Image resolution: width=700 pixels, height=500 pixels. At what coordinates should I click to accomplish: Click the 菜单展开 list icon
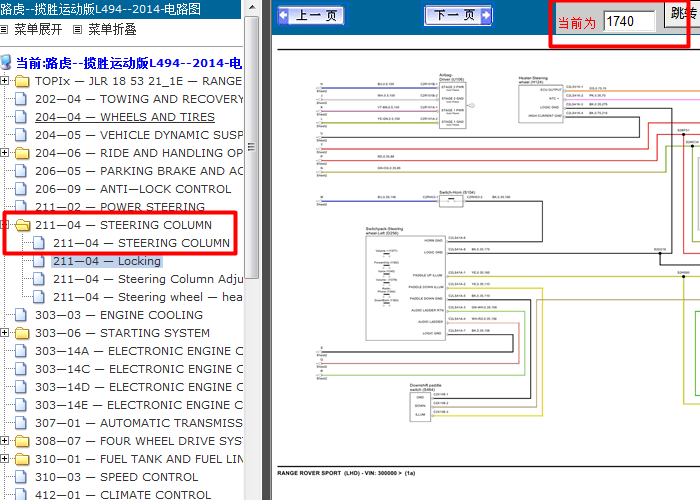click(x=4, y=30)
